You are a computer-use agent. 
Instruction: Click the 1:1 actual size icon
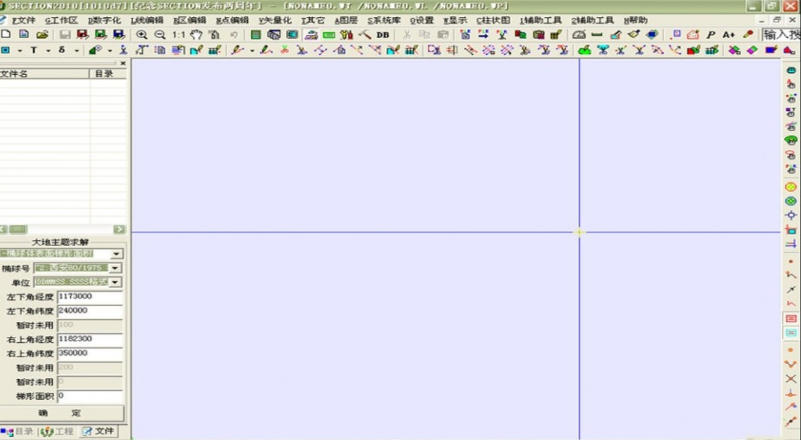click(x=178, y=34)
